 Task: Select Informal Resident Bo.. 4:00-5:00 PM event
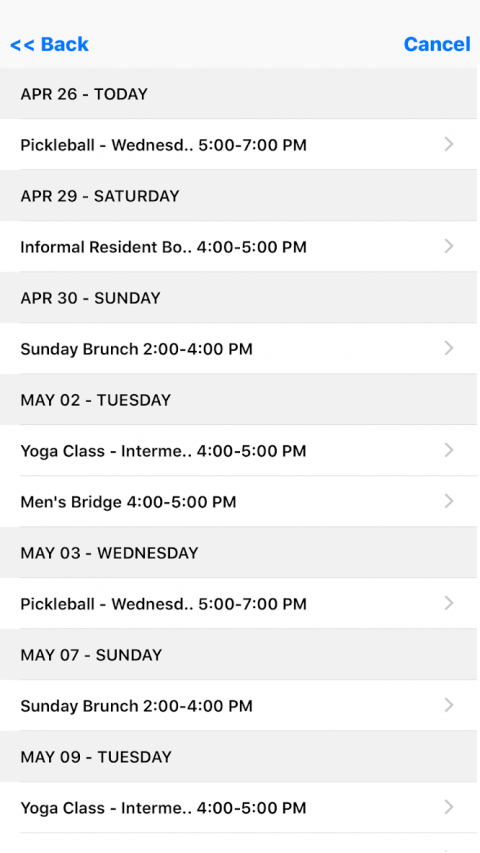tap(238, 246)
